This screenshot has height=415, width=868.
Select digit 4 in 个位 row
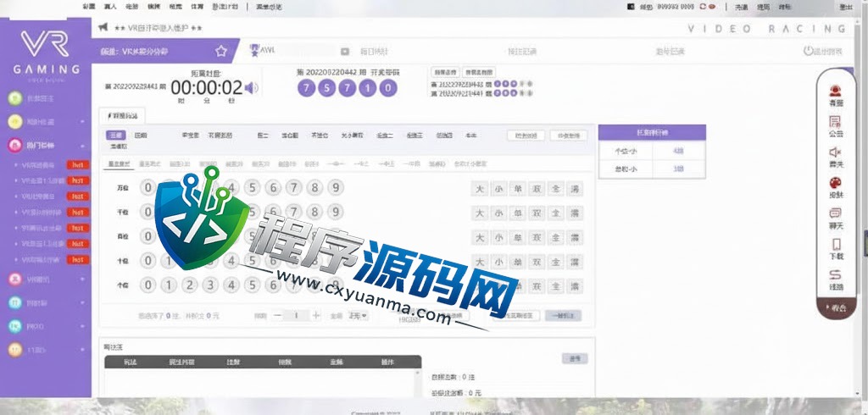point(231,285)
